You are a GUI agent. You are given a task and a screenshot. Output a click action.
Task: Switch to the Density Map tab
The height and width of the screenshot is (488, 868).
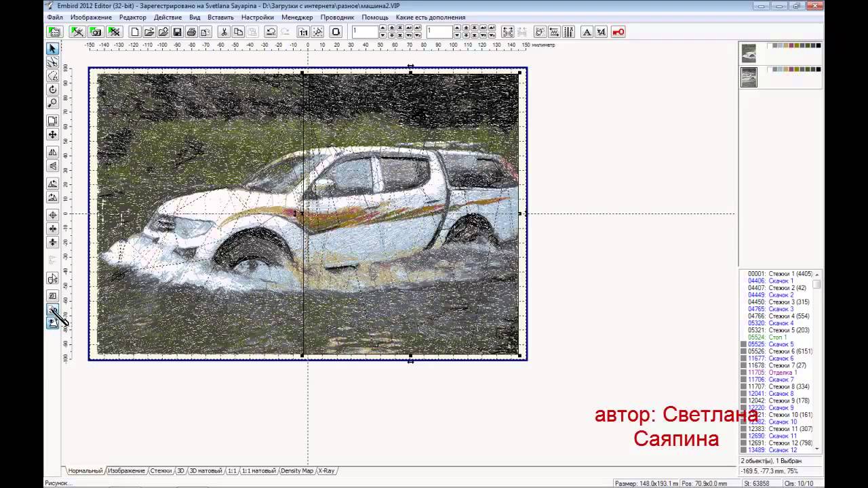[x=297, y=470]
